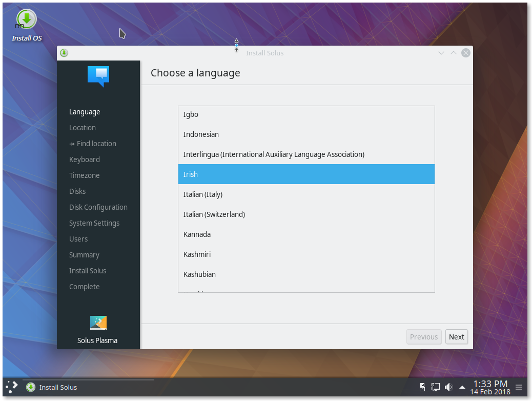Click the installer icon in window title bar
The image size is (532, 401).
coord(64,53)
